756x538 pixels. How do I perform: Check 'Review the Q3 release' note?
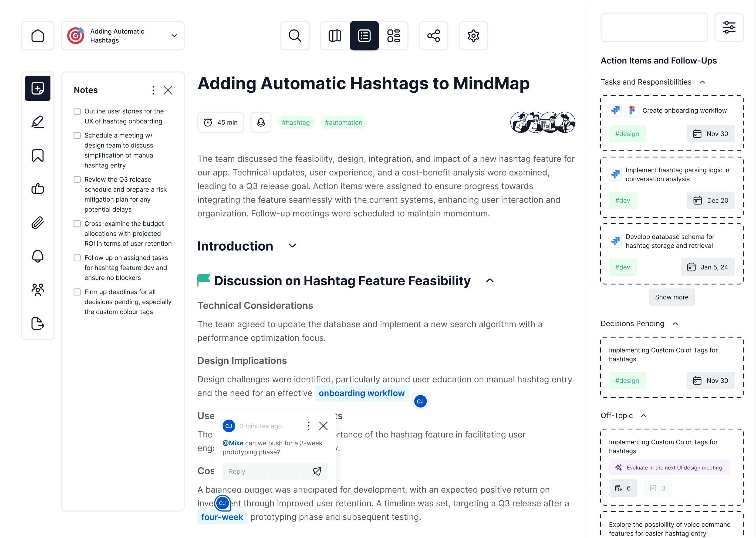(77, 180)
